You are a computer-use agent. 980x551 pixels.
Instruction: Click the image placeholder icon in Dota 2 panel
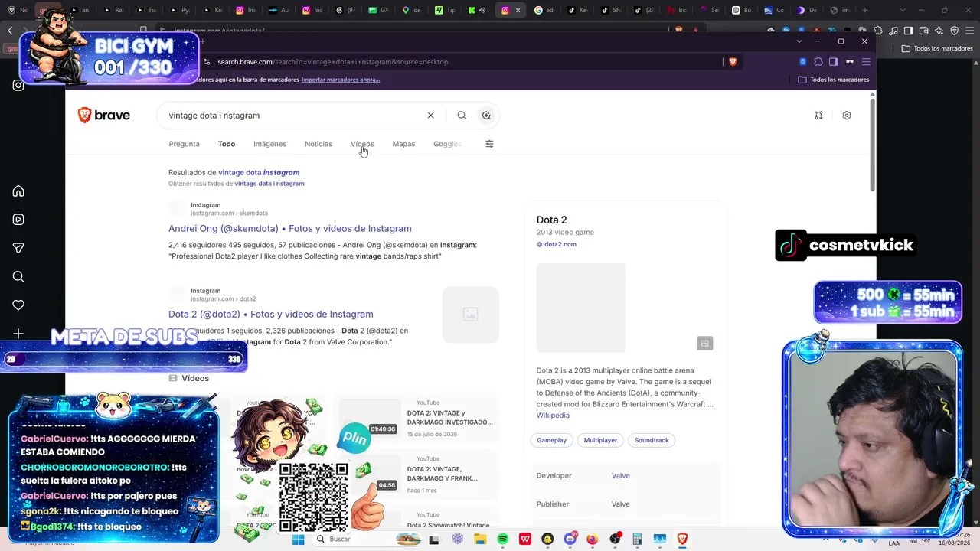(705, 344)
